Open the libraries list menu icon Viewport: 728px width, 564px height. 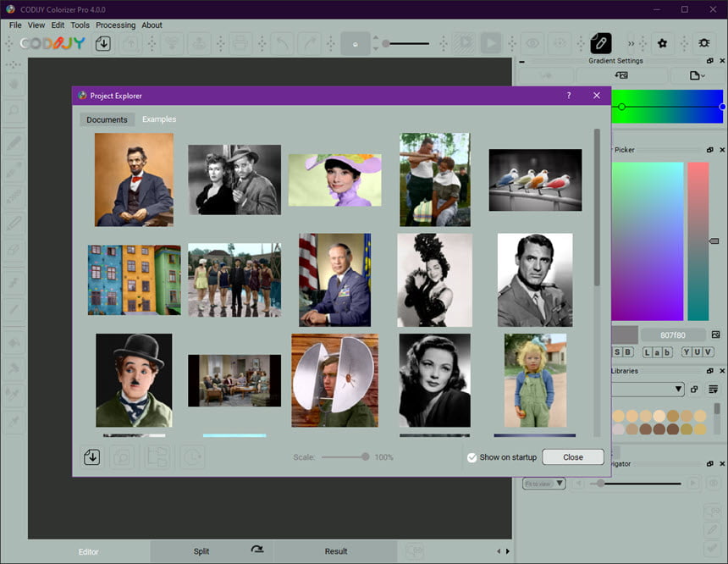pyautogui.click(x=713, y=389)
